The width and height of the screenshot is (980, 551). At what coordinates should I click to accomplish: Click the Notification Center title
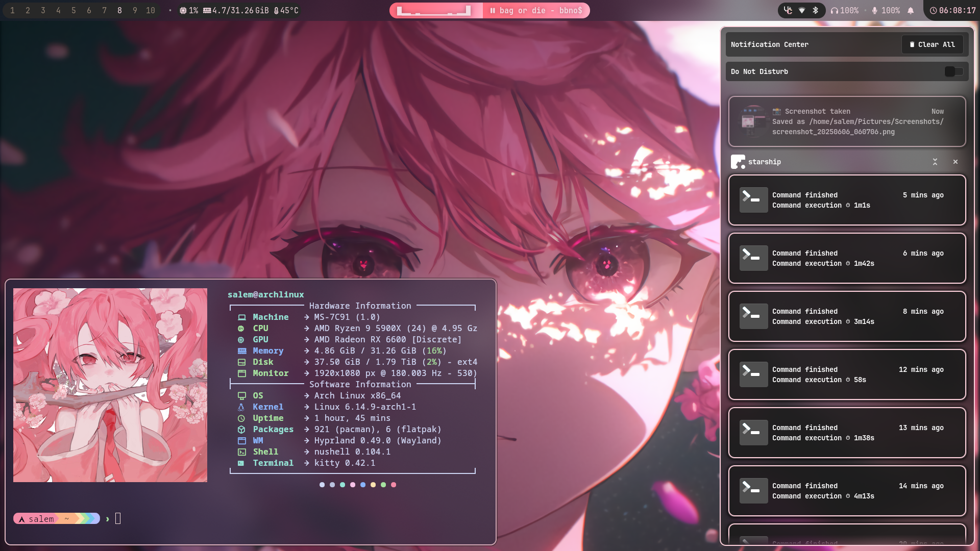point(769,44)
